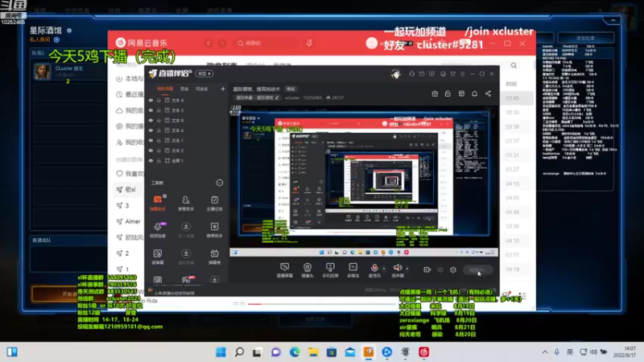This screenshot has width=644, height=362.
Task: Seek in NetEase Music playback progress bar
Action: coord(321,304)
